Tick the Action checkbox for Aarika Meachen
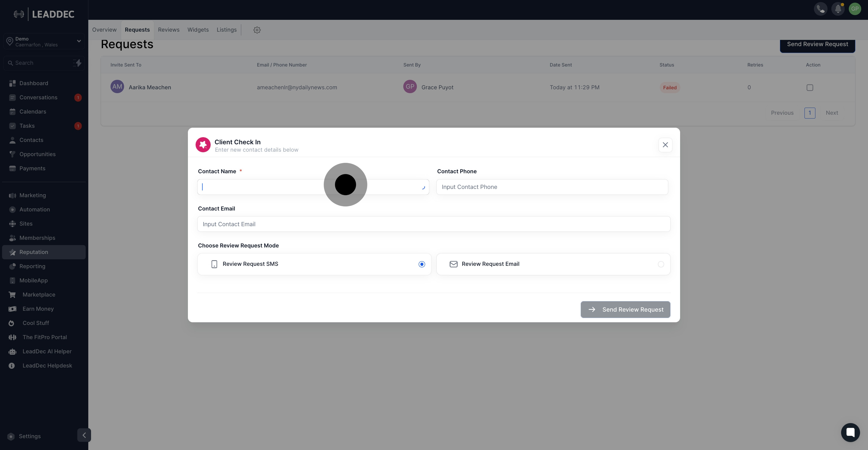 pyautogui.click(x=810, y=88)
